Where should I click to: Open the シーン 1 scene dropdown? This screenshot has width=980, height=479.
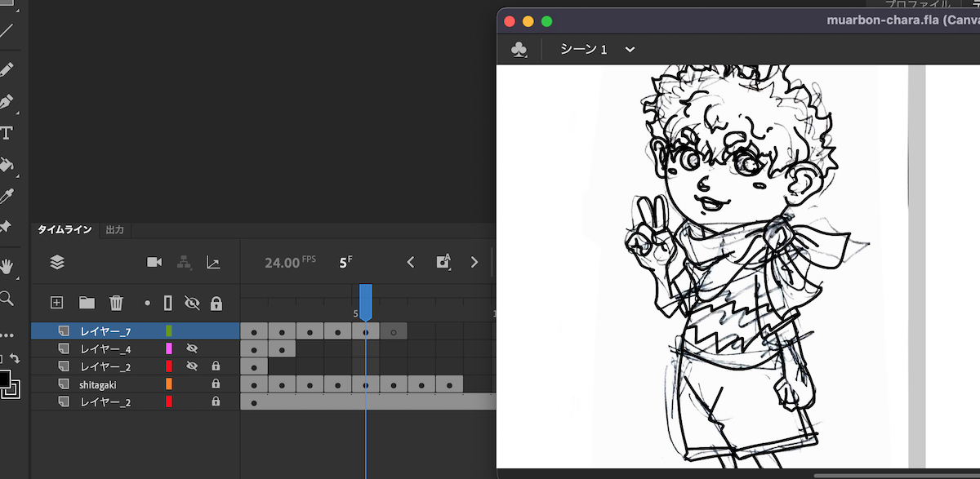tap(630, 50)
